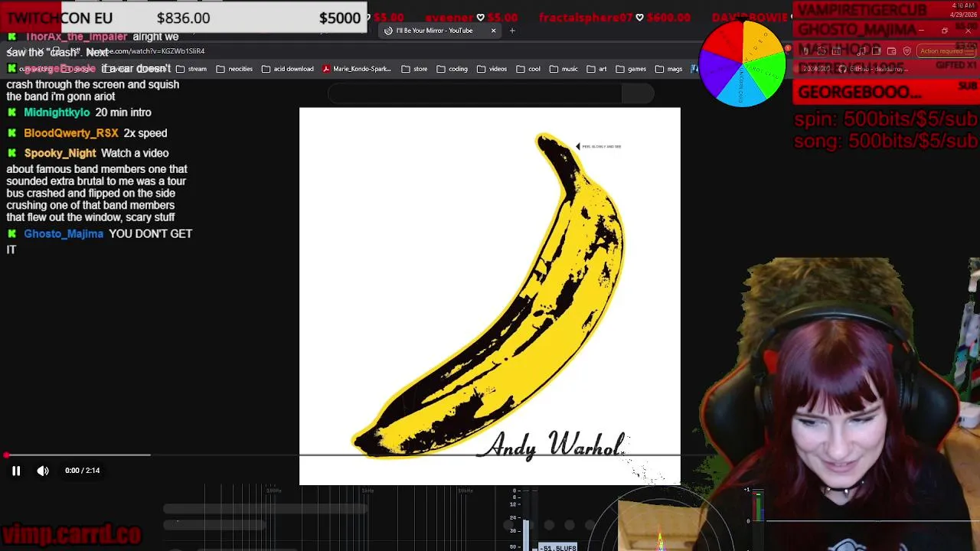Open the cool bookmarks folder
The width and height of the screenshot is (980, 551).
[528, 69]
